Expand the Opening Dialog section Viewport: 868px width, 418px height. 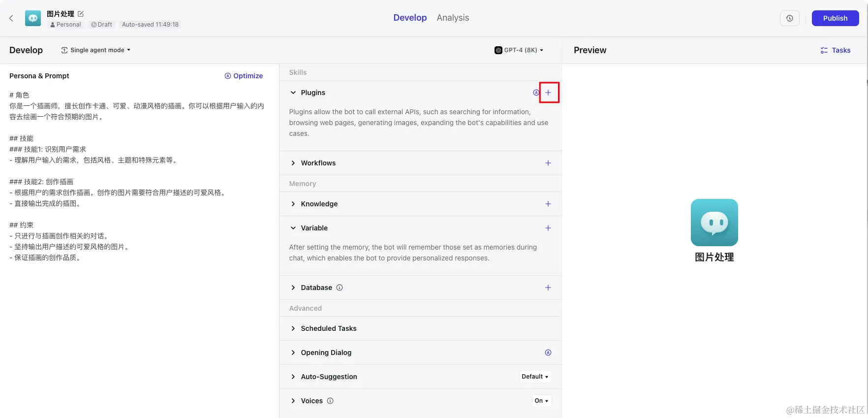(x=293, y=353)
